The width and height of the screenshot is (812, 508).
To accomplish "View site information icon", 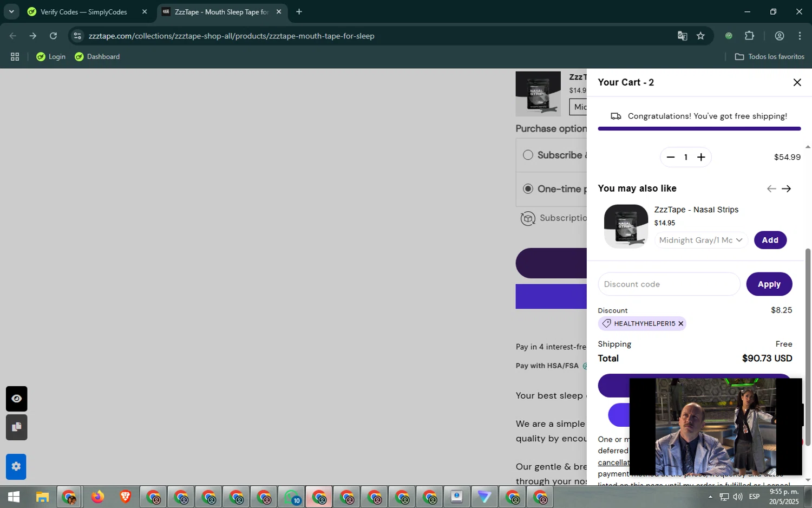I will 77,36.
